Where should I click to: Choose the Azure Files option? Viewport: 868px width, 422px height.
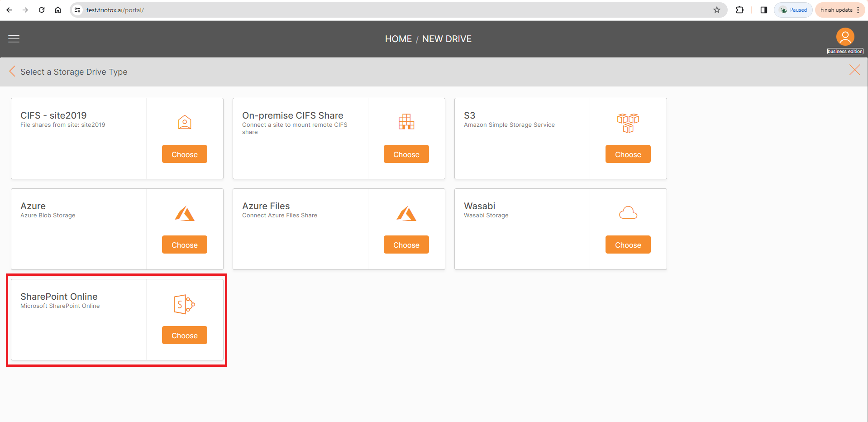(406, 245)
